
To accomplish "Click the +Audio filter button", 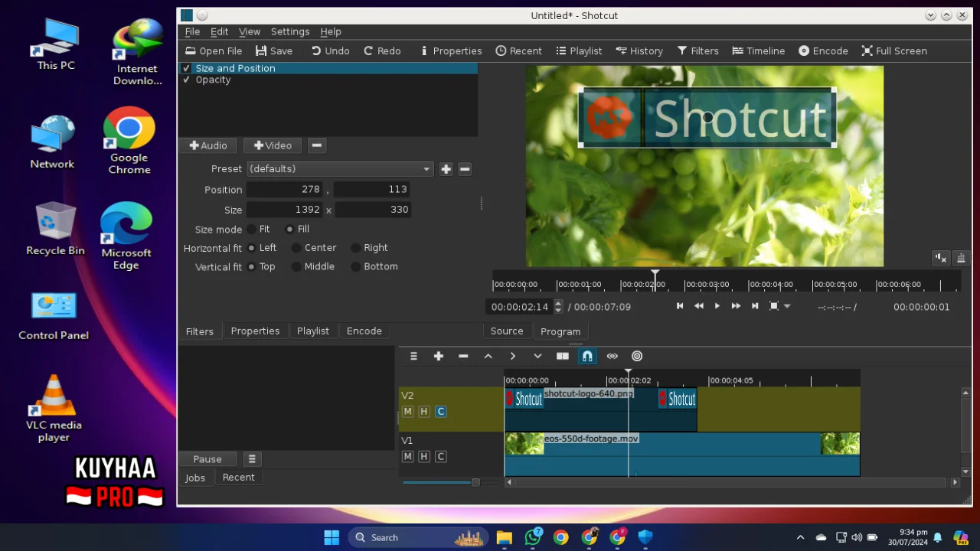I will [x=208, y=145].
